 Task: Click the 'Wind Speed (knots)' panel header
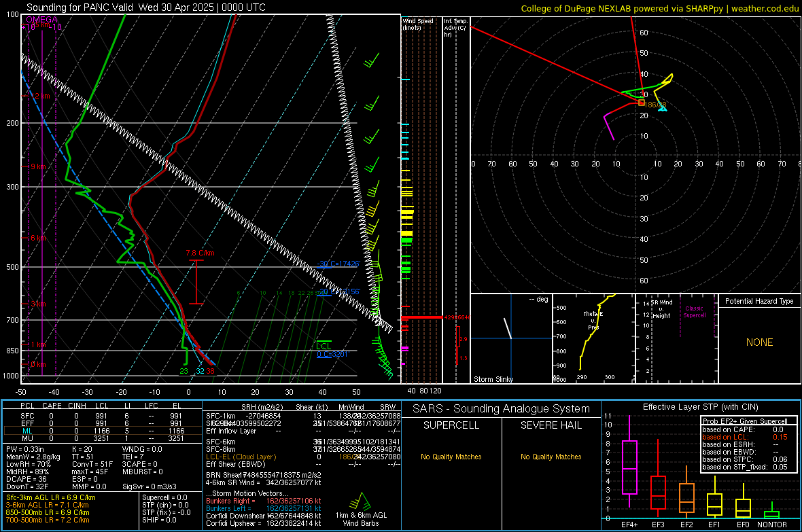(417, 24)
